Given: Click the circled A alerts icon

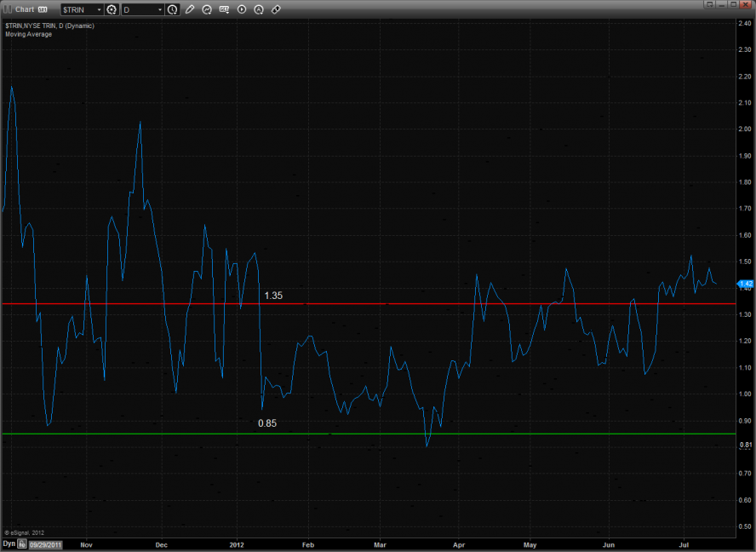Looking at the screenshot, I should [x=259, y=9].
